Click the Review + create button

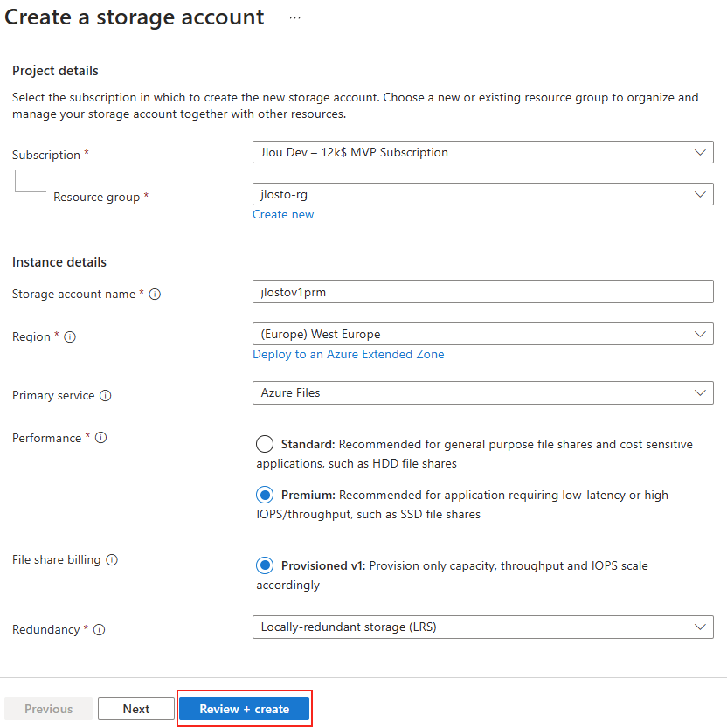click(x=244, y=709)
